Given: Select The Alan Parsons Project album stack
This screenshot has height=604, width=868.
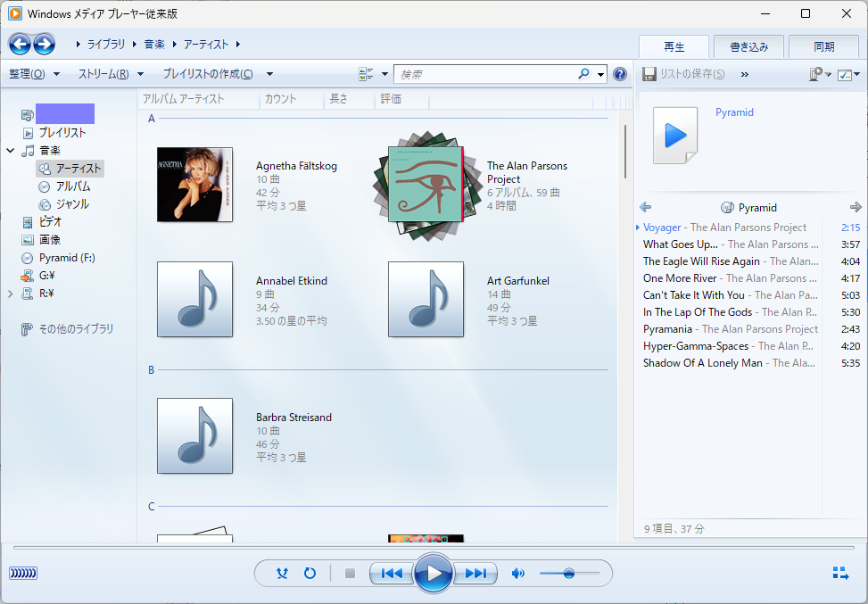Looking at the screenshot, I should click(426, 186).
